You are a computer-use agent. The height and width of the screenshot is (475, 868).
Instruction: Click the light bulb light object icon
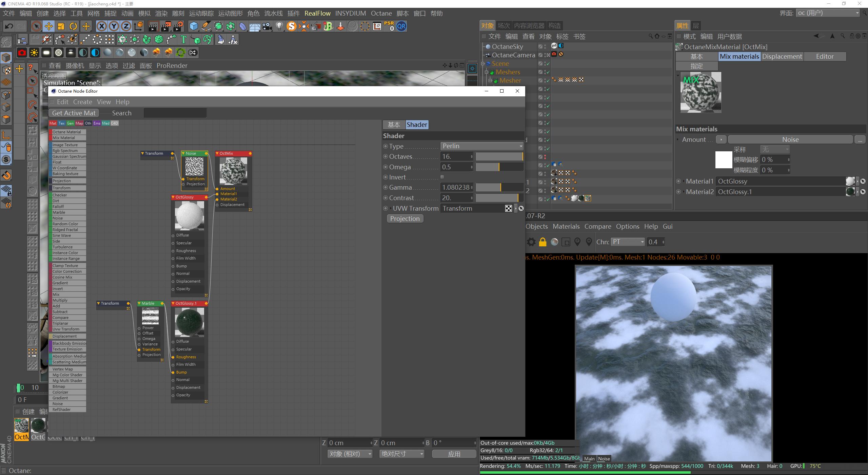(279, 26)
